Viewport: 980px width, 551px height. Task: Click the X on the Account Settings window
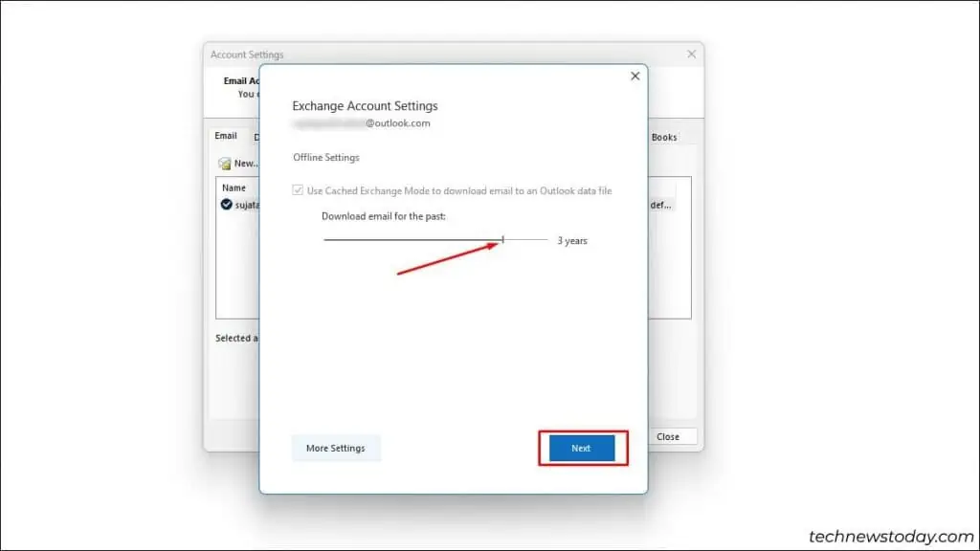[x=692, y=54]
